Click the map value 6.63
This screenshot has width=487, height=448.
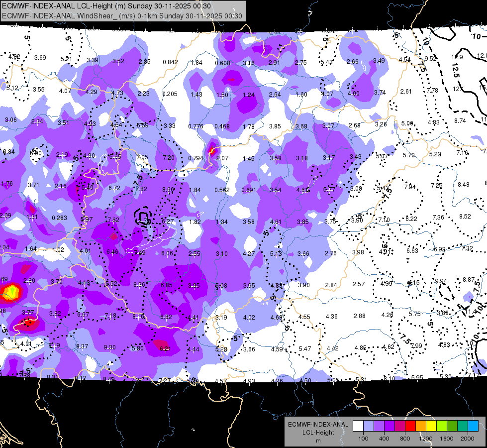pos(412,250)
